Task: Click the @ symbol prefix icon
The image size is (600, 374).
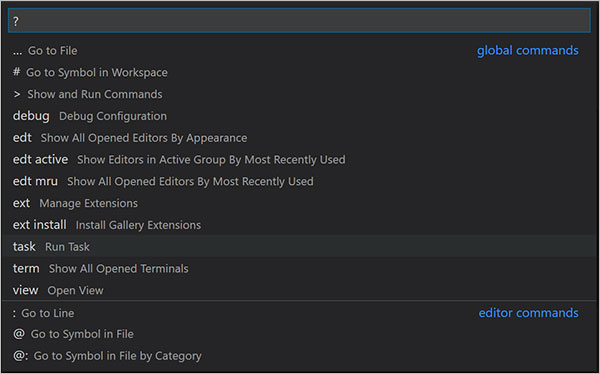Action: [19, 334]
